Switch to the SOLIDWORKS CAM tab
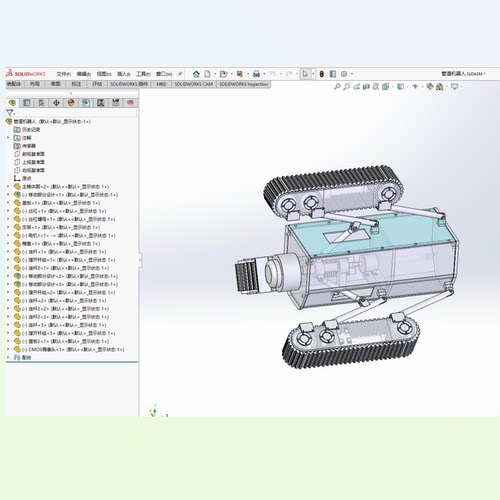The width and height of the screenshot is (500, 500). (194, 84)
